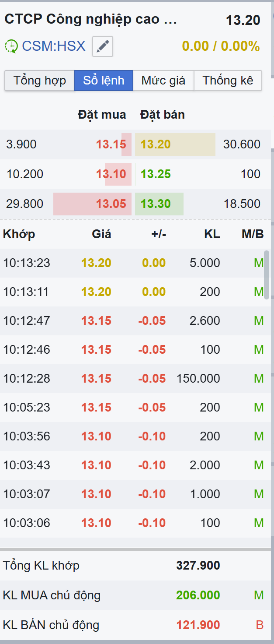
Task: Click the CSM:HSX ticker link
Action: (x=54, y=46)
